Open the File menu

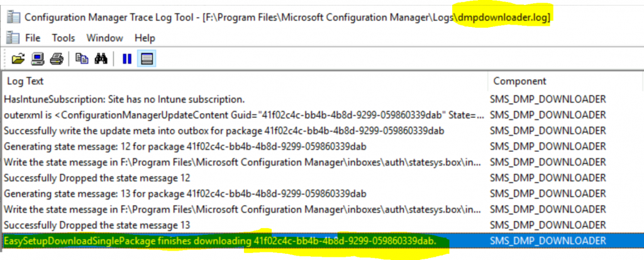coord(33,38)
